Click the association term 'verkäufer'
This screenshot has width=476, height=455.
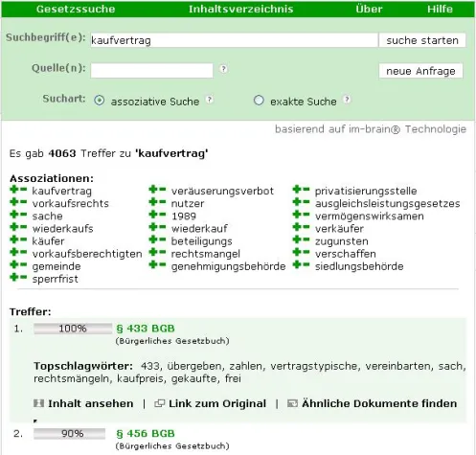[x=339, y=229]
